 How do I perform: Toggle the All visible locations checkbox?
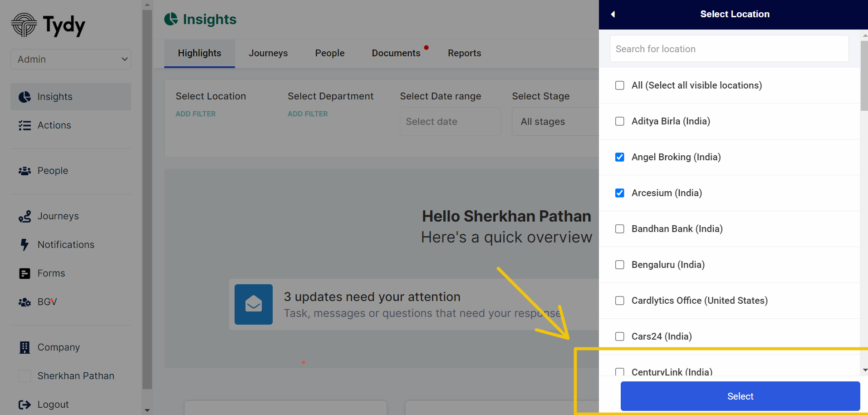[619, 85]
